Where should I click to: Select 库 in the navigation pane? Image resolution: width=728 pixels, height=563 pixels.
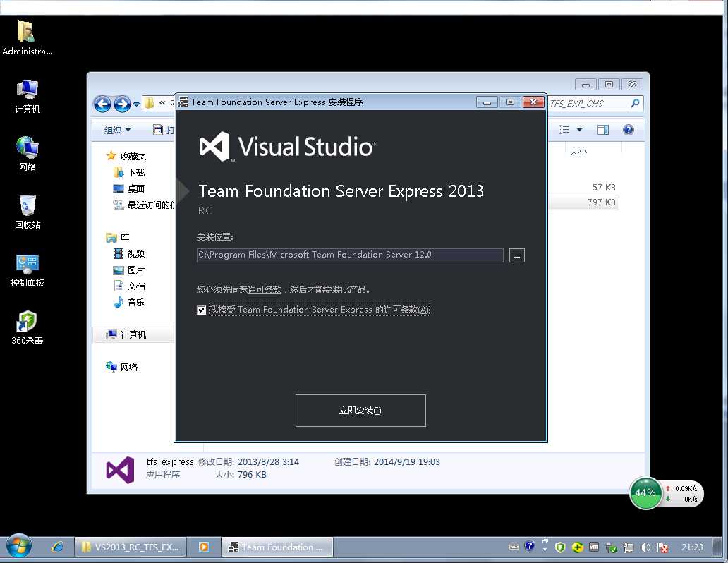pyautogui.click(x=118, y=237)
